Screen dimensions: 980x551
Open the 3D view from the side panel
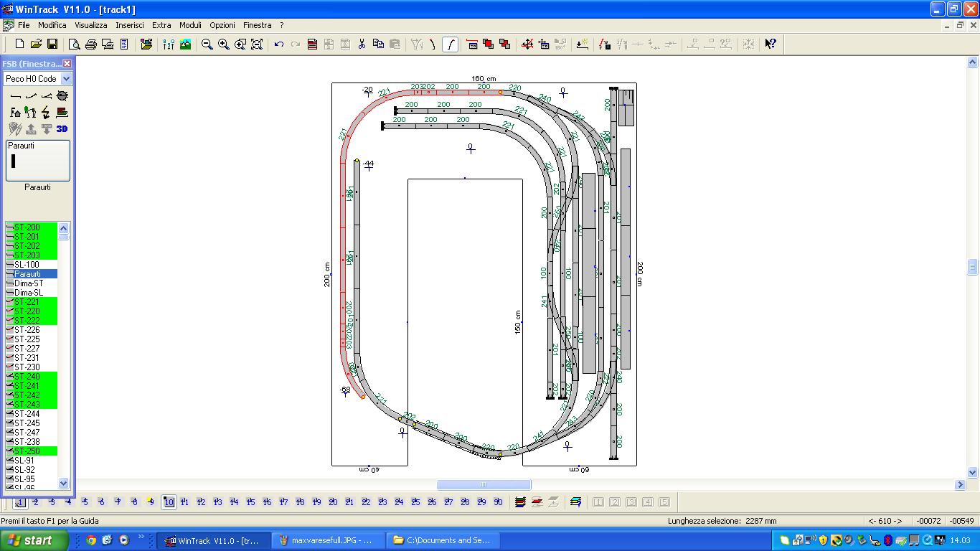pyautogui.click(x=62, y=129)
